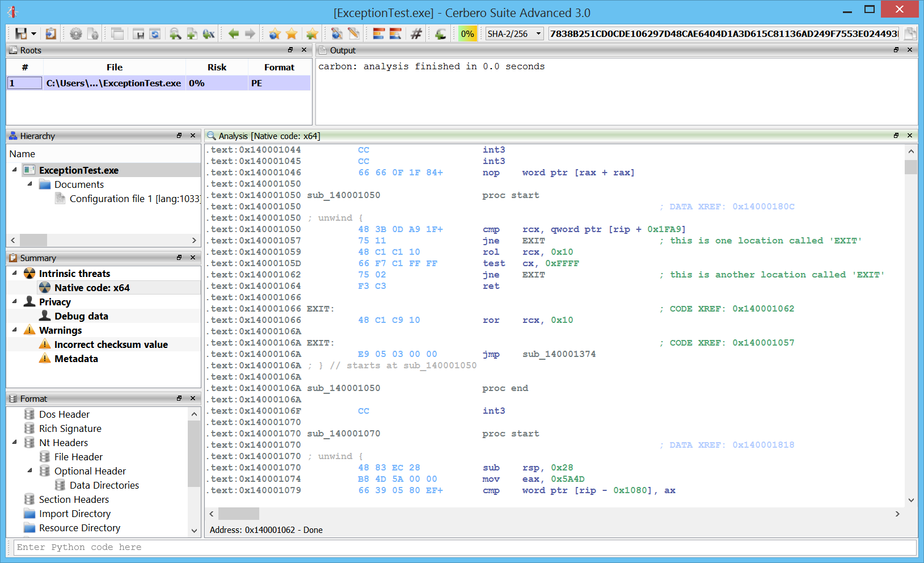924x563 pixels.
Task: Click the hash value text field
Action: (724, 33)
